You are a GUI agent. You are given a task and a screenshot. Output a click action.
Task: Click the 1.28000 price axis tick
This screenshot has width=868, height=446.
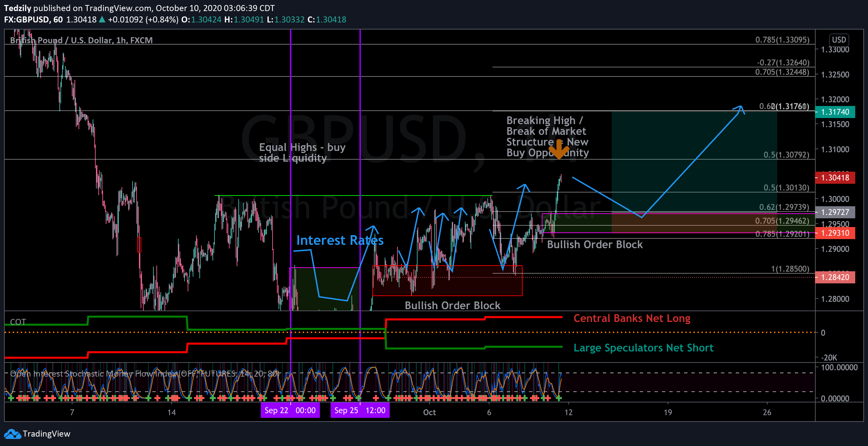tap(835, 298)
